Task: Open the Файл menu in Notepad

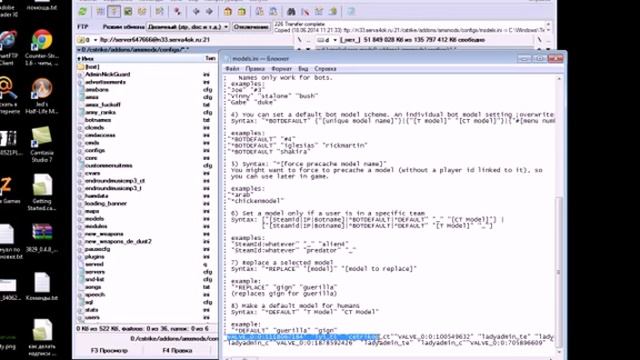Action: pos(232,69)
